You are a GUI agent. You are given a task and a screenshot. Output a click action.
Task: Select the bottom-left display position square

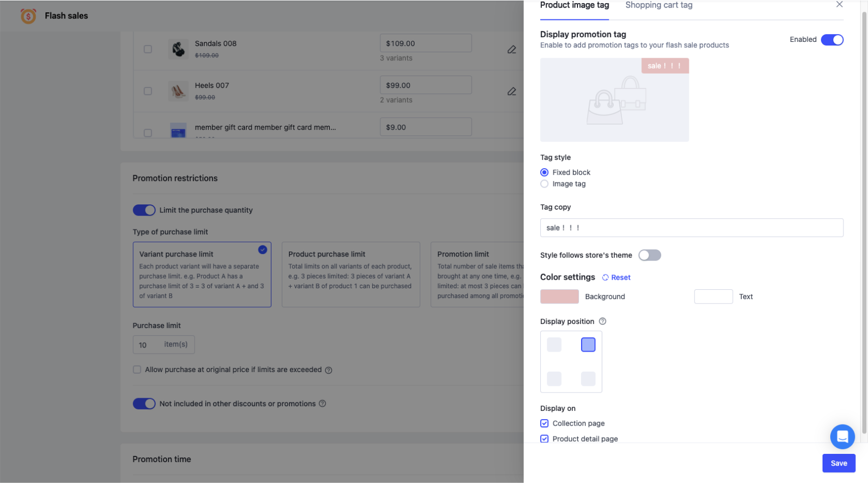(554, 379)
